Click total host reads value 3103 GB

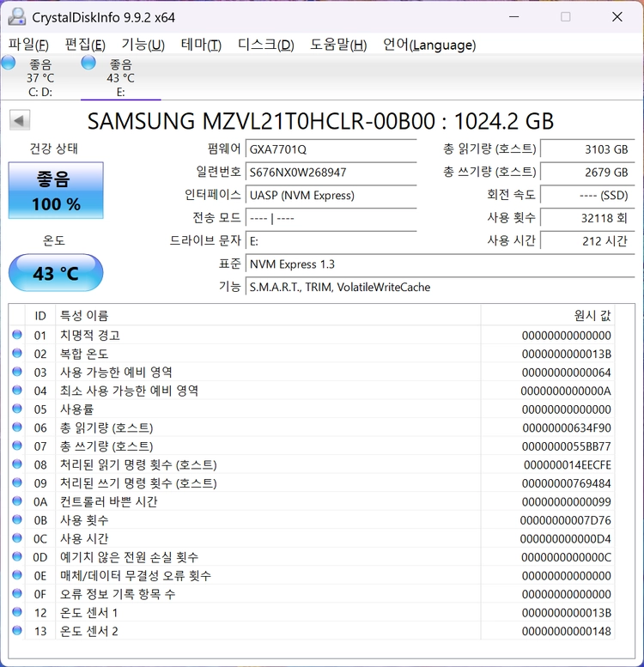click(x=587, y=149)
